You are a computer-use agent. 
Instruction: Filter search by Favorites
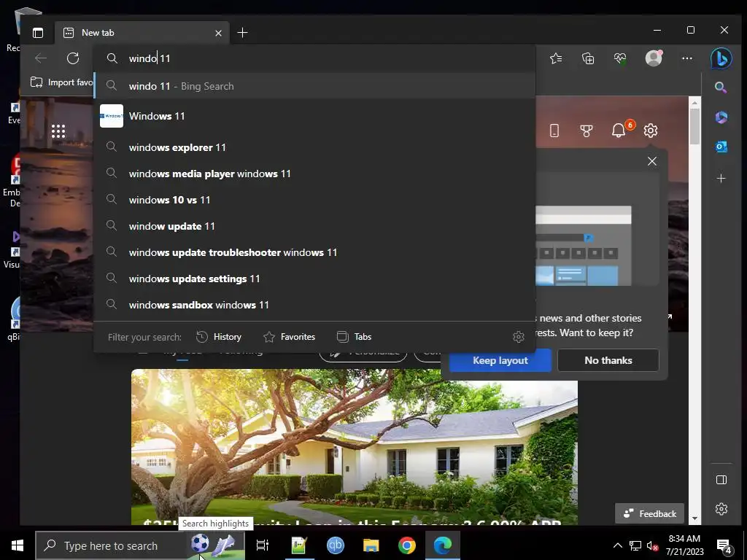click(x=289, y=337)
